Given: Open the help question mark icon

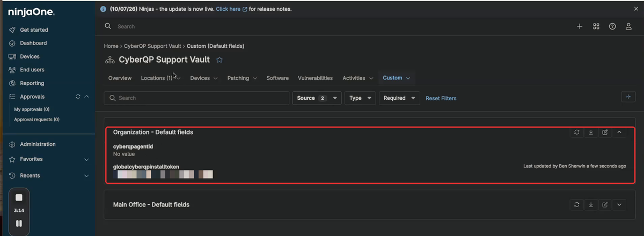Looking at the screenshot, I should 612,26.
